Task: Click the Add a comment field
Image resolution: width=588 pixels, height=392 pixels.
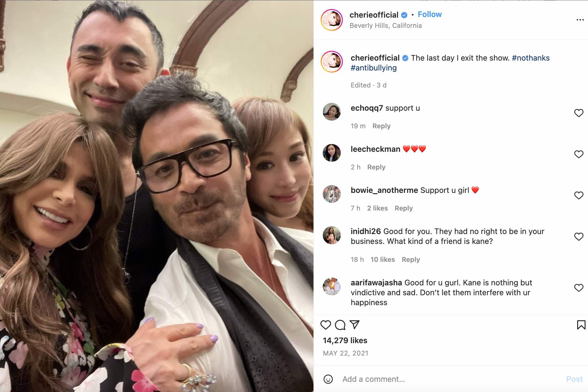Action: pos(452,379)
